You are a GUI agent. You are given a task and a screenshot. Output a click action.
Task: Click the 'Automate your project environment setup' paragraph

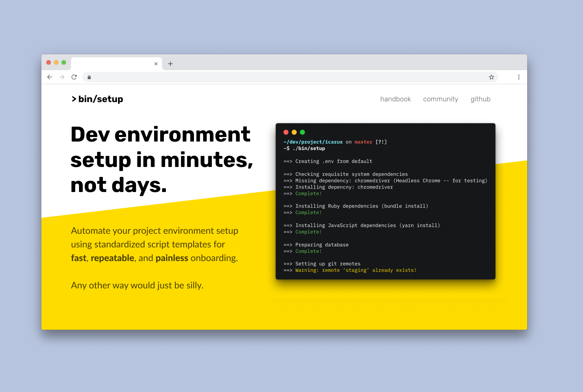pyautogui.click(x=155, y=244)
